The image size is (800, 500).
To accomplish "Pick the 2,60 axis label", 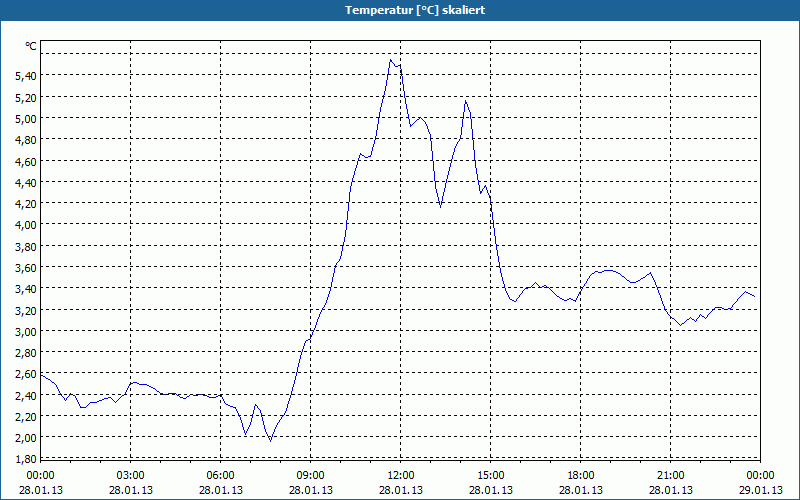I will click(26, 374).
